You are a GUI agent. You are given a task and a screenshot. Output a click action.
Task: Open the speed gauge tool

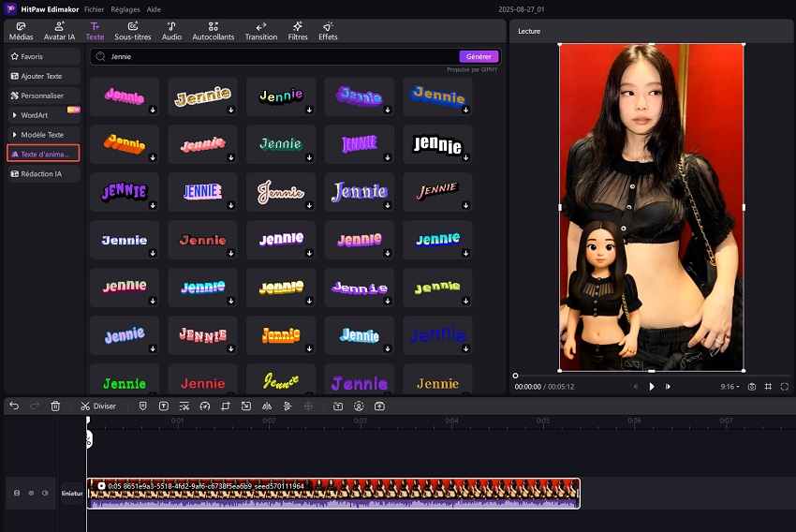click(x=205, y=406)
